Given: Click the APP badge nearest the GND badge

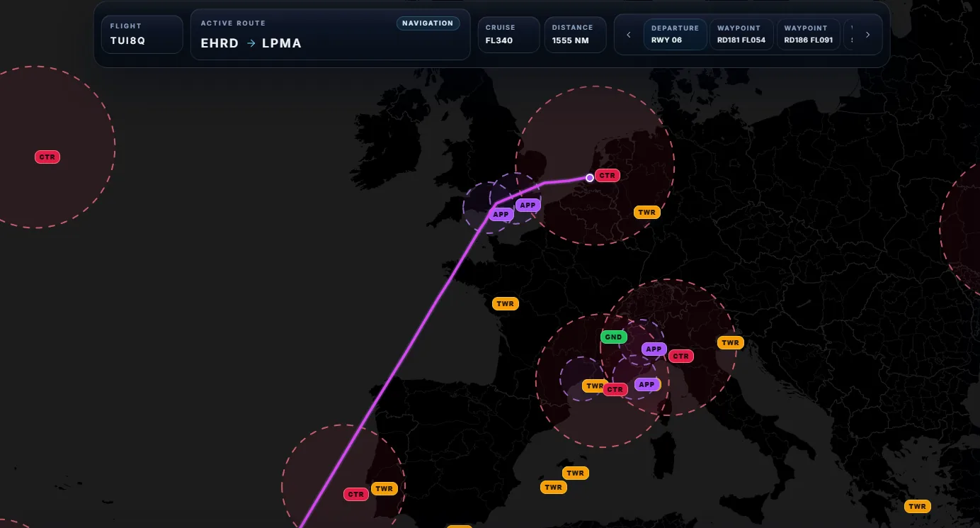Looking at the screenshot, I should 654,349.
